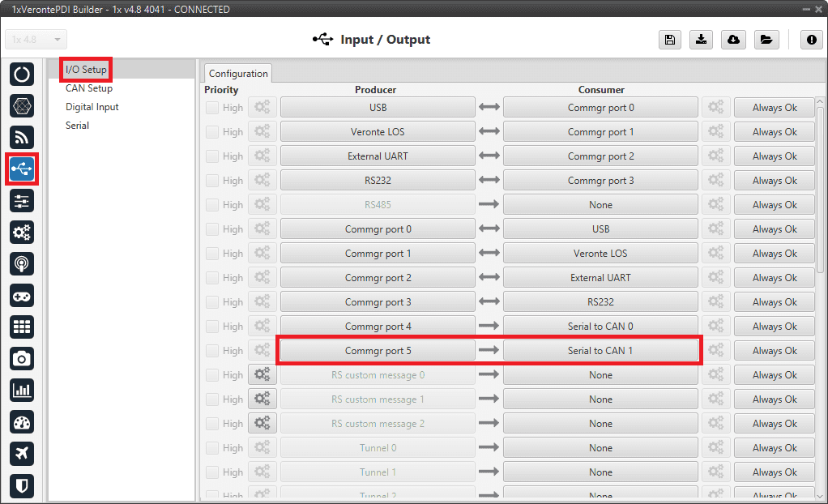Viewport: 828px width, 504px height.
Task: Open Digital Input menu item
Action: point(92,107)
